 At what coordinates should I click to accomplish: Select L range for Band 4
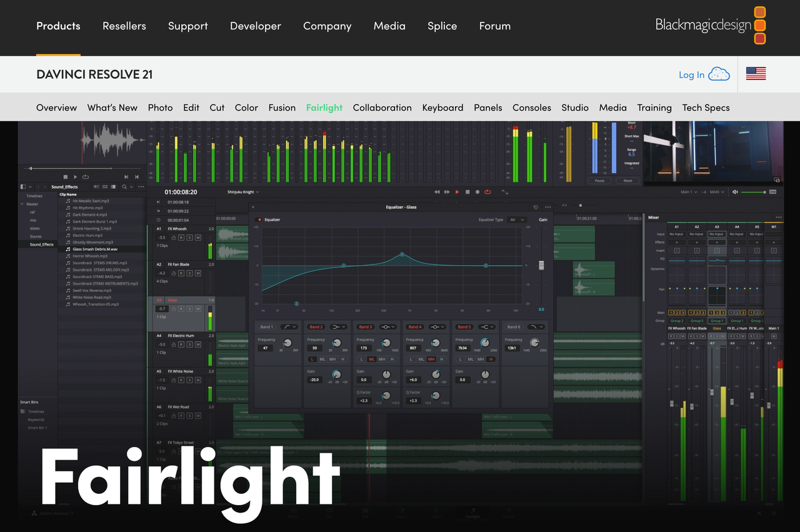pos(411,359)
